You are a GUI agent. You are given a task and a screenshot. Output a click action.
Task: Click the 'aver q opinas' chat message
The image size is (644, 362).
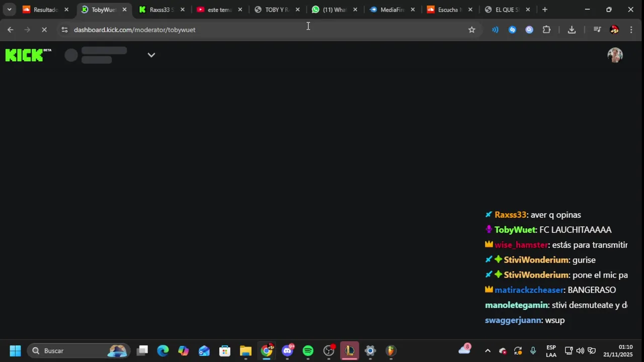click(x=556, y=215)
